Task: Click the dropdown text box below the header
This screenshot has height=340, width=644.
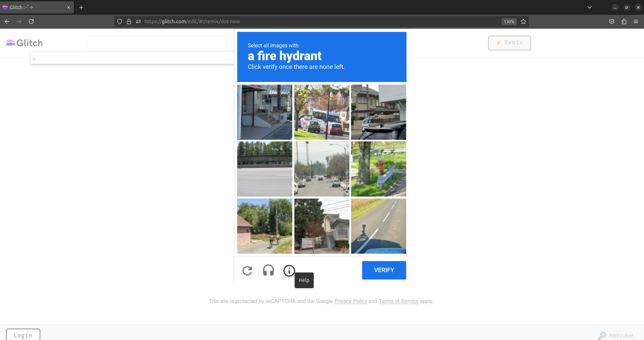Action: (x=132, y=58)
